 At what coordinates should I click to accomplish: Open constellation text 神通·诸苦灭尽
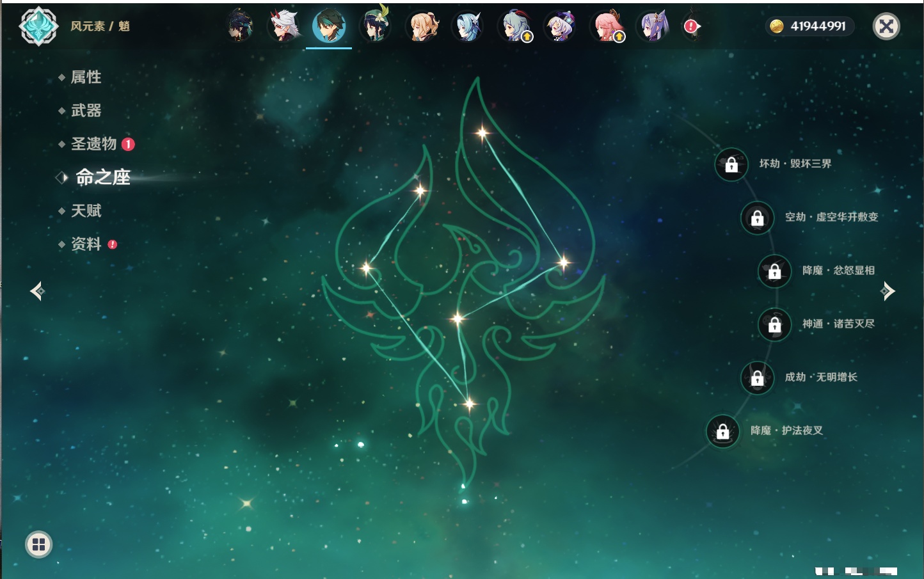click(x=838, y=324)
